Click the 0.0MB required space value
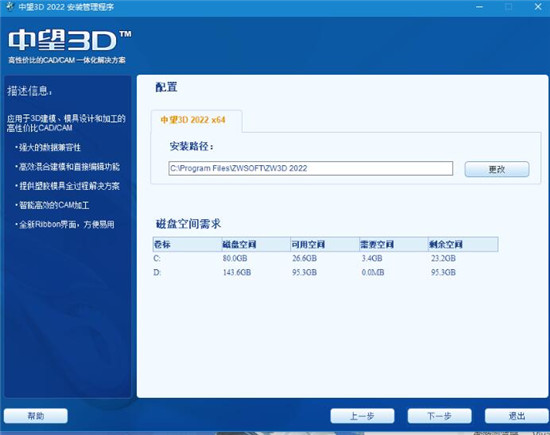Screen dimensions: 550x435 click(373, 272)
